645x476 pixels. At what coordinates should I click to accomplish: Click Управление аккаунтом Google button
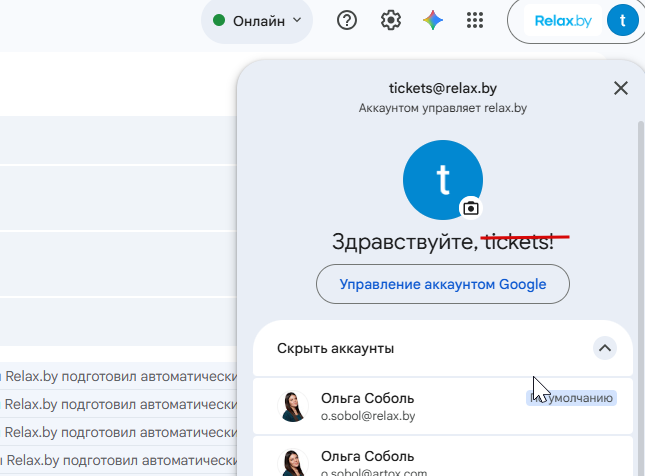[443, 284]
